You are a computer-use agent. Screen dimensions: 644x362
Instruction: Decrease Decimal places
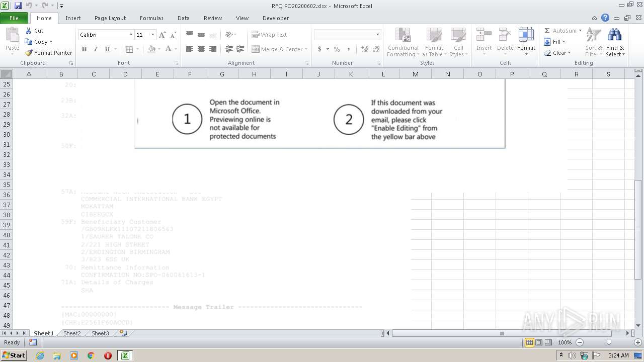click(376, 49)
